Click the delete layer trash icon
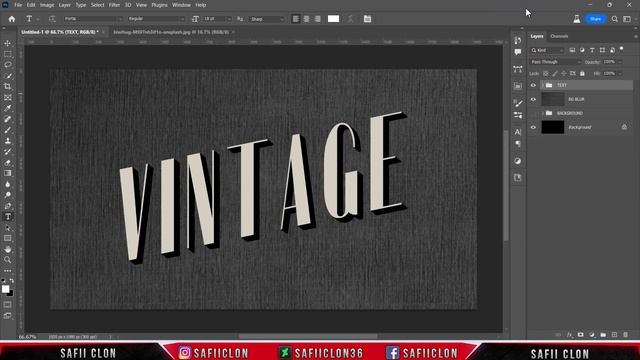Screen dimensions: 640x360 [625, 335]
